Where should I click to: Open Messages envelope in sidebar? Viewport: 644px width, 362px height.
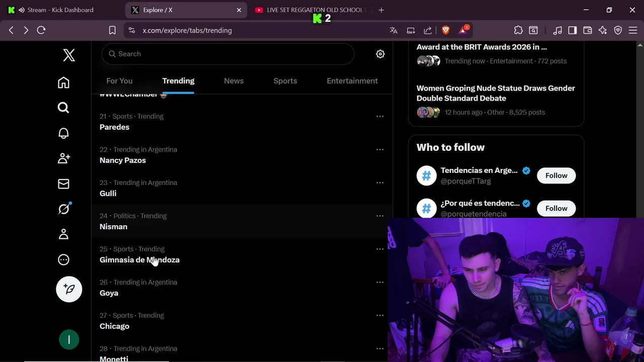[63, 184]
